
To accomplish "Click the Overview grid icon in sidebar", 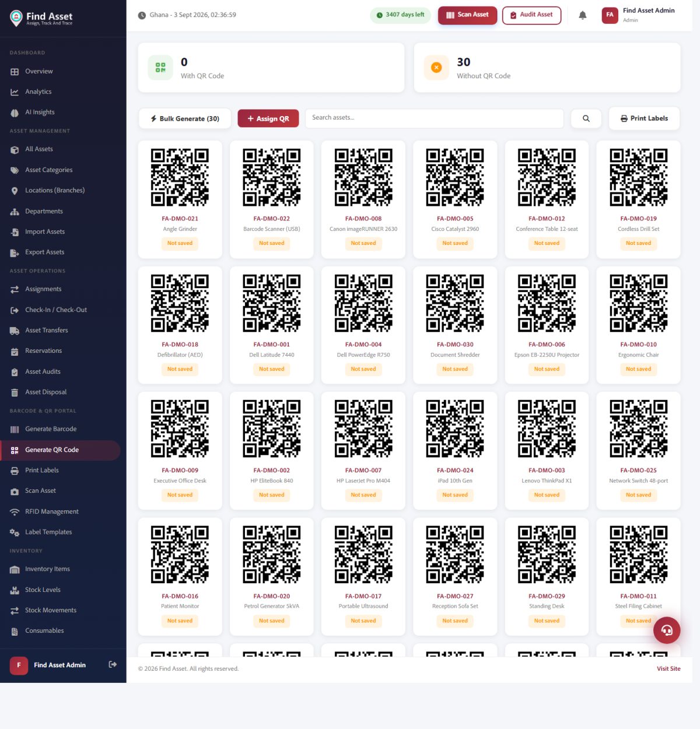I will point(15,72).
